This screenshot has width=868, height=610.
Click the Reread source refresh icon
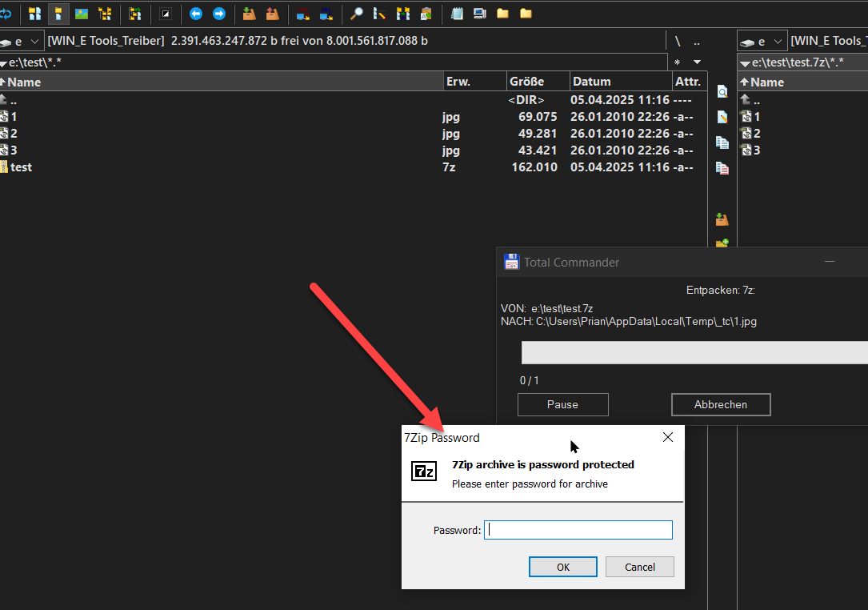5,14
